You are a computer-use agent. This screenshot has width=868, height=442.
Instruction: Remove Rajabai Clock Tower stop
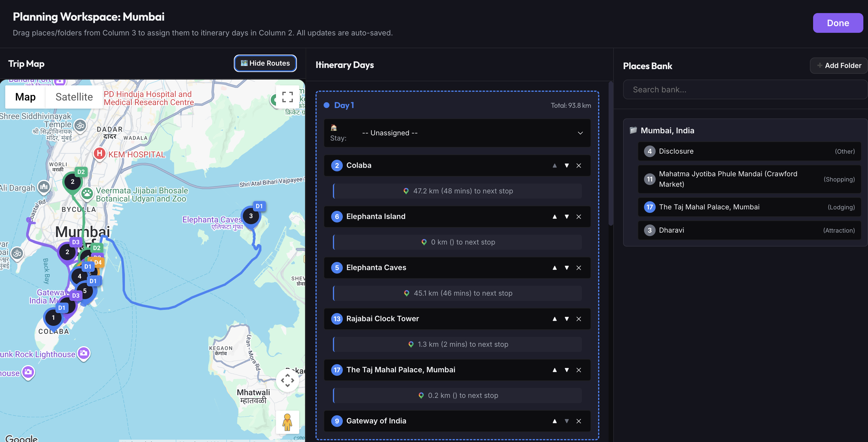(579, 319)
